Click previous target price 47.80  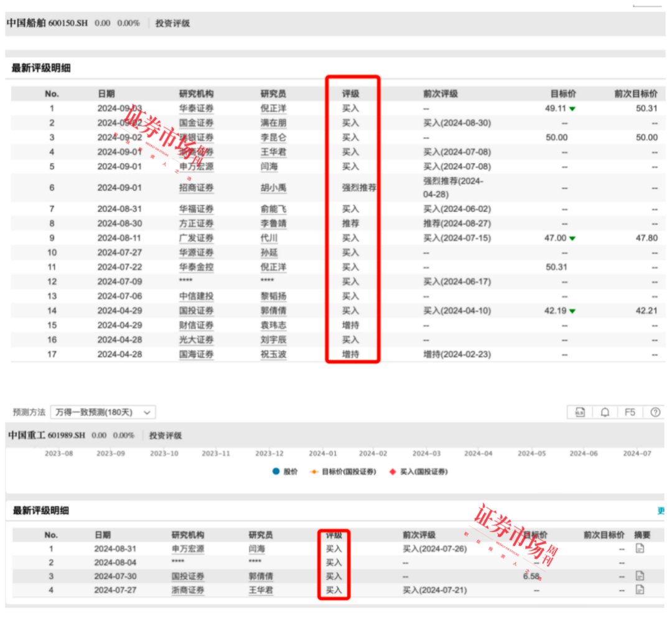646,238
